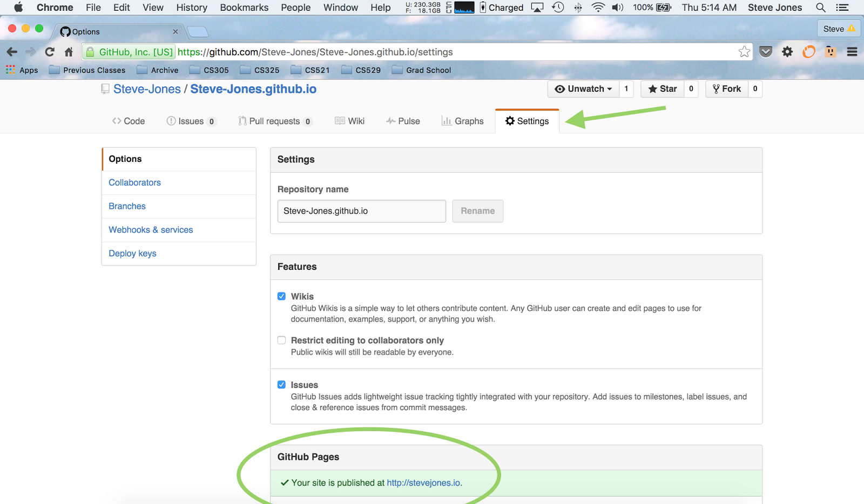Click the fork count next to Fork
This screenshot has height=504, width=864.
755,89
